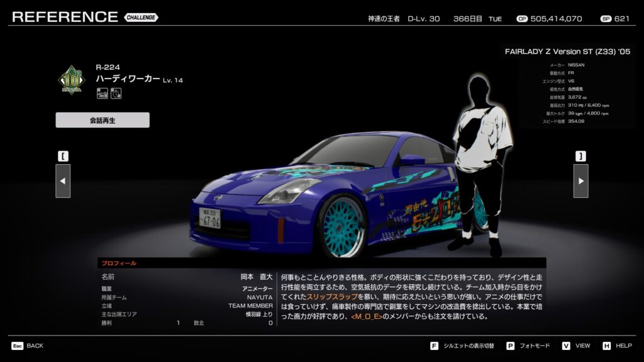Click the BP points icon
Image resolution: width=644 pixels, height=362 pixels.
[x=606, y=19]
